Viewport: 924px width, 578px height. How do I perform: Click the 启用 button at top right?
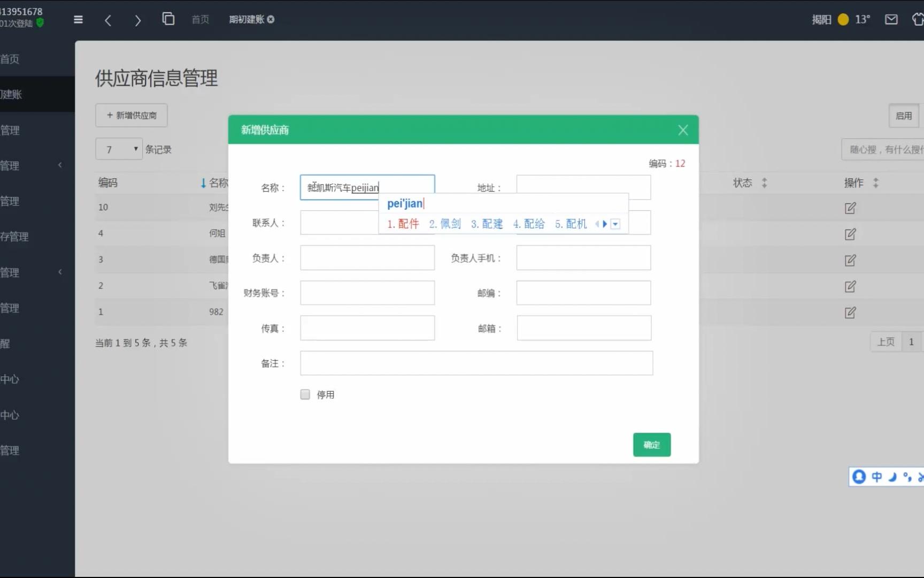[x=903, y=116]
